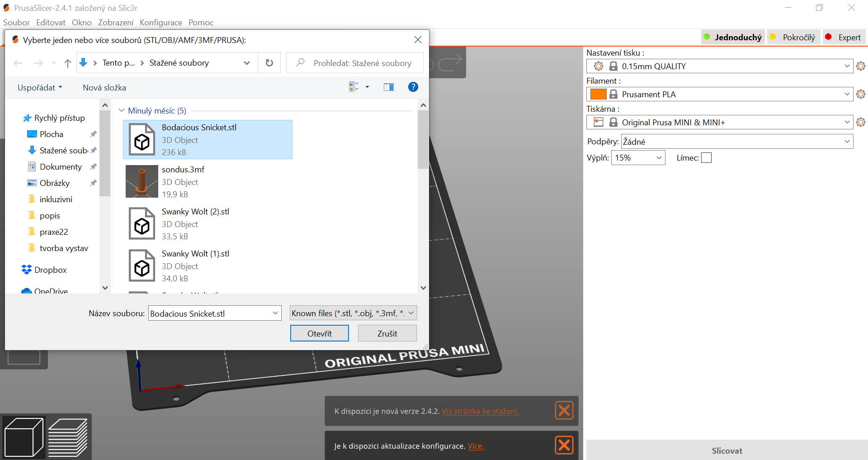The height and width of the screenshot is (460, 868).
Task: Open the Known files type filter dropdown
Action: coord(353,313)
